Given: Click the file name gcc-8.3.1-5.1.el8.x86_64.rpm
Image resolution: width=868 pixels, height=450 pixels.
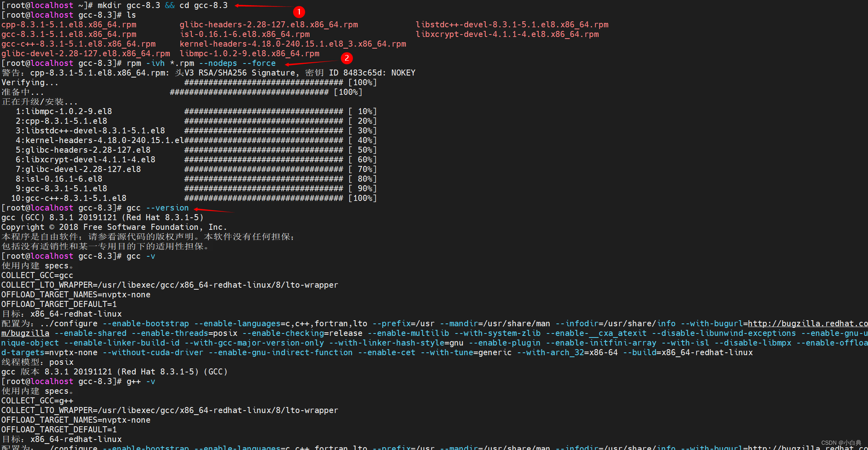Looking at the screenshot, I should (x=69, y=34).
